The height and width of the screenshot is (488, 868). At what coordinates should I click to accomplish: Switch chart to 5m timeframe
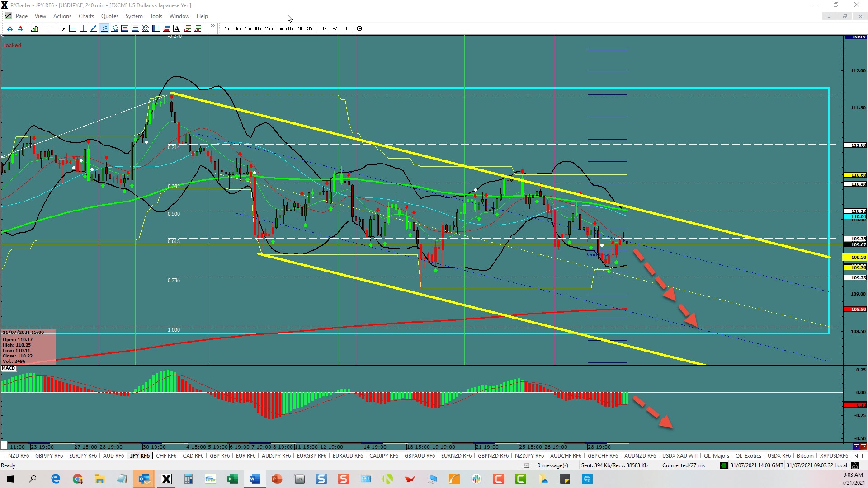[x=248, y=28]
